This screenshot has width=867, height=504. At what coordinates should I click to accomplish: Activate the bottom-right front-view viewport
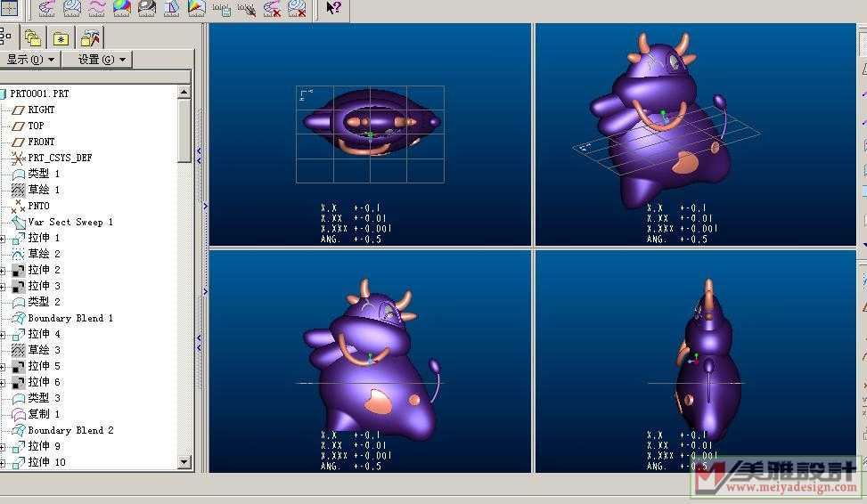click(x=696, y=361)
